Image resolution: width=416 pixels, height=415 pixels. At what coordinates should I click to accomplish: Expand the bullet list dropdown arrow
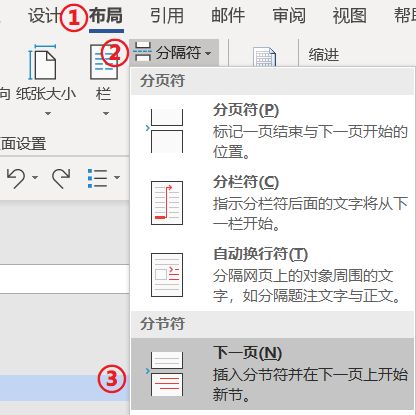[x=117, y=177]
